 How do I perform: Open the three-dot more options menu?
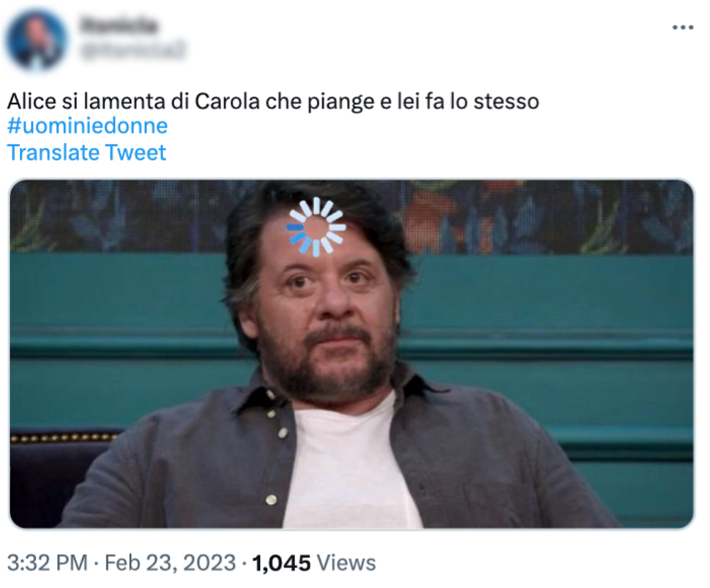coord(682,28)
